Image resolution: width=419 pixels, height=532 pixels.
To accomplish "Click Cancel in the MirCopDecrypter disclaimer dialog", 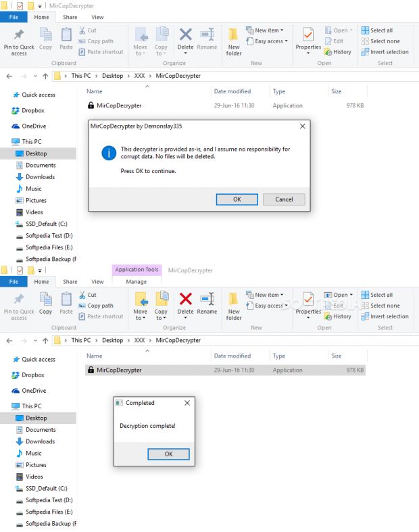I will [x=284, y=199].
